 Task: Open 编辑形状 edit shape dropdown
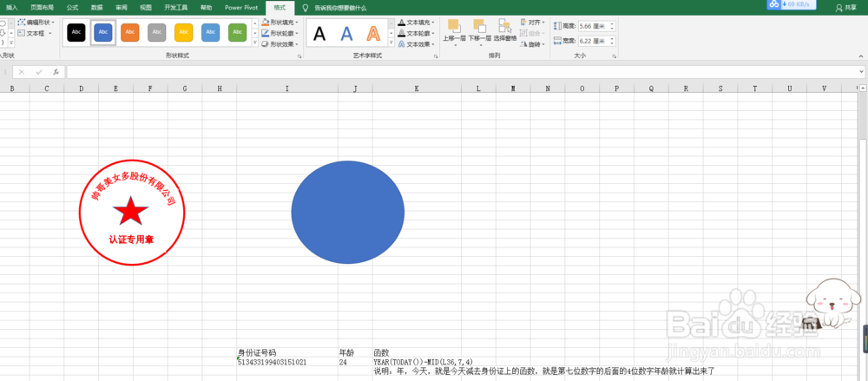(36, 23)
